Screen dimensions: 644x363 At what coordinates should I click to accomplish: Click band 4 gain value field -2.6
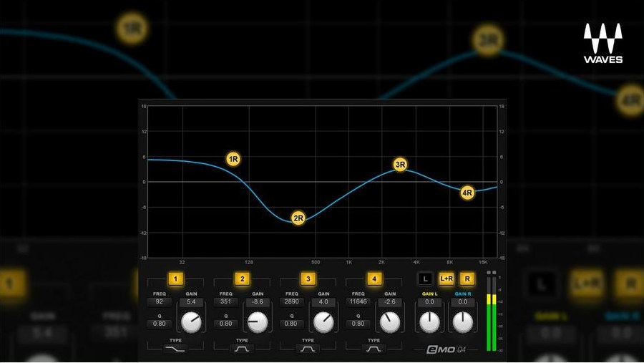coord(390,301)
